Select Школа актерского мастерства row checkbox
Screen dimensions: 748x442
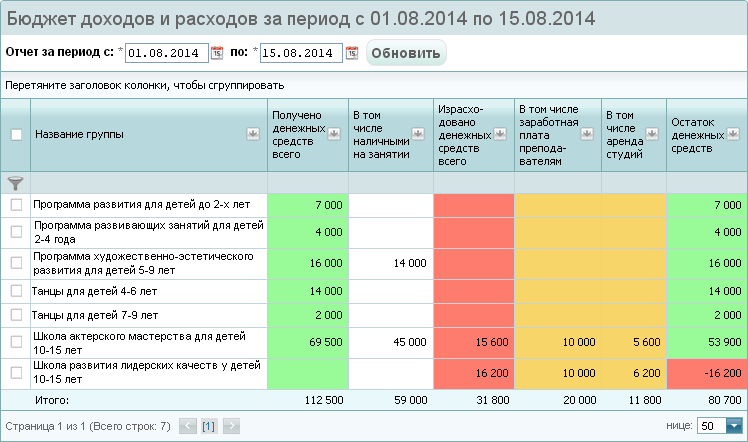click(16, 342)
